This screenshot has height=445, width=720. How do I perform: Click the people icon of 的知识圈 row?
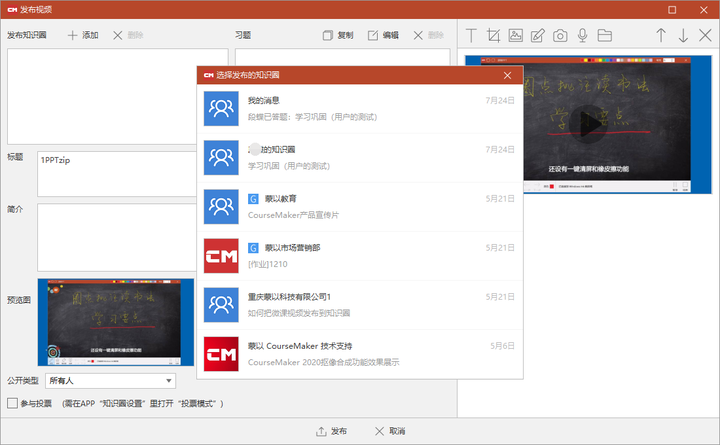coord(221,158)
